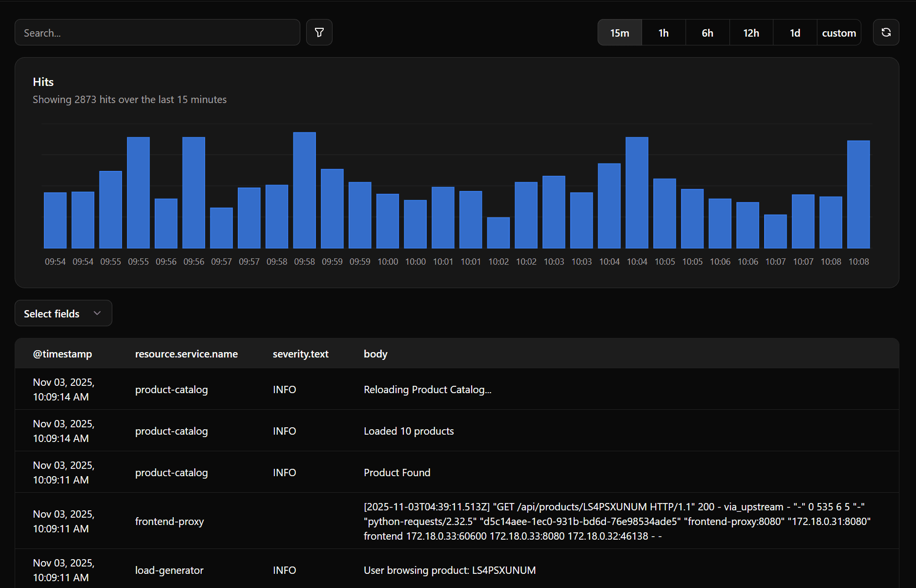The height and width of the screenshot is (588, 916).
Task: Focus the Search input field
Action: [157, 33]
